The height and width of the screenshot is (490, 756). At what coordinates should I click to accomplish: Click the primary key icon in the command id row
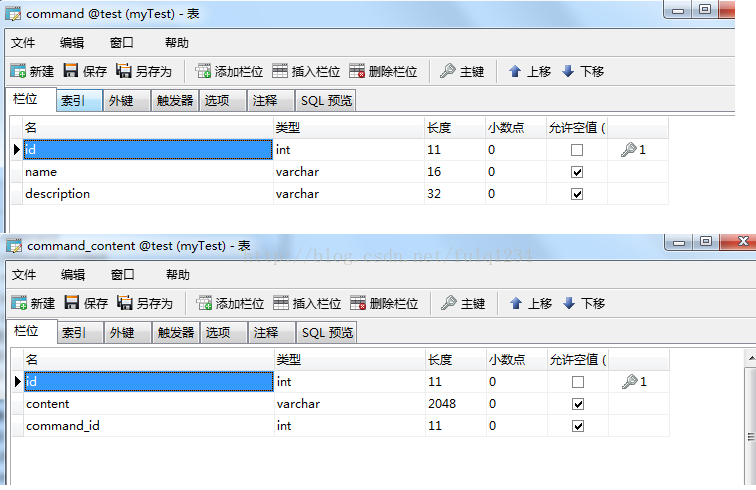(629, 150)
